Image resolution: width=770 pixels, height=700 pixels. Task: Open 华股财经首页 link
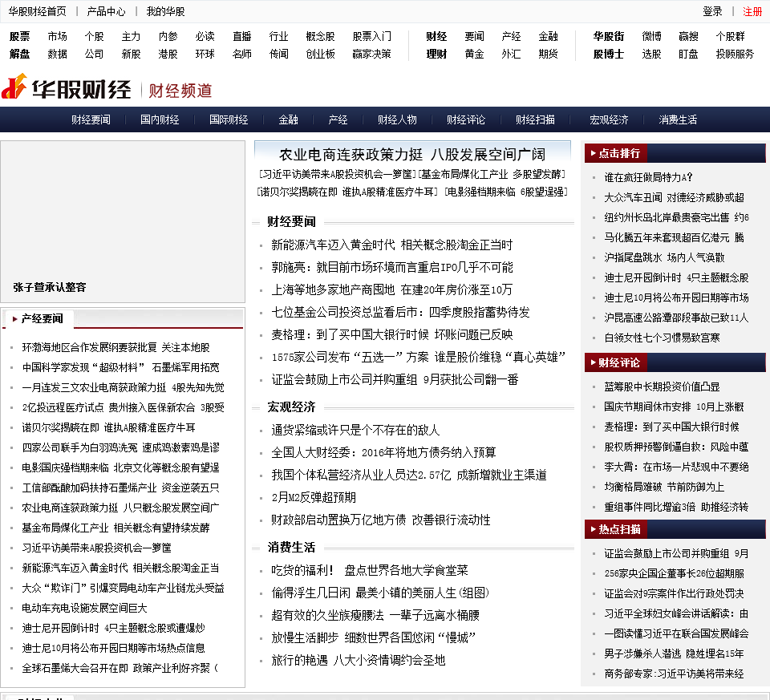pyautogui.click(x=38, y=11)
